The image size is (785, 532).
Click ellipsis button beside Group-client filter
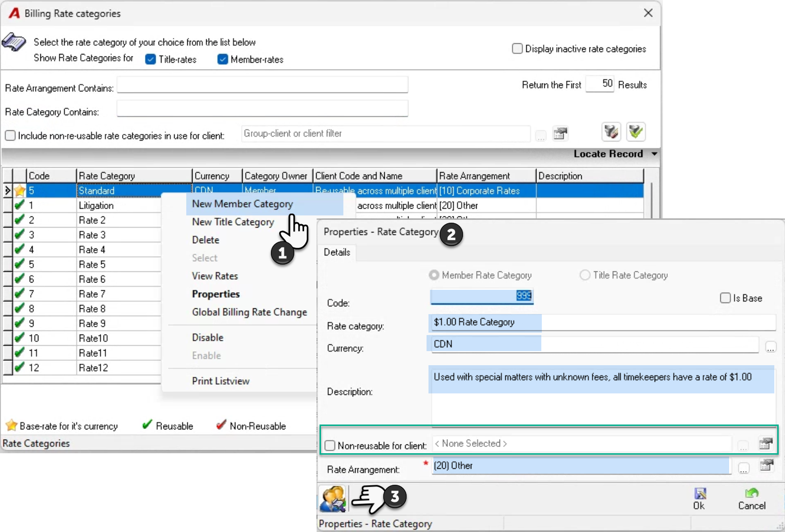[x=541, y=136]
